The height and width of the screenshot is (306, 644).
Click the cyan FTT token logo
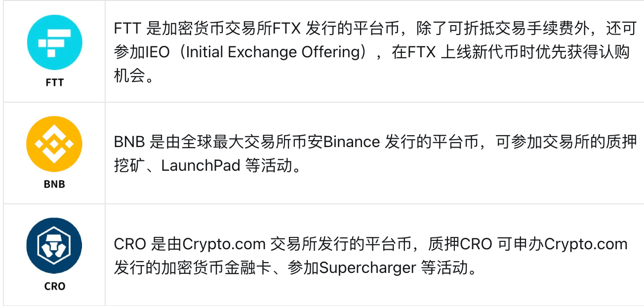pos(54,41)
